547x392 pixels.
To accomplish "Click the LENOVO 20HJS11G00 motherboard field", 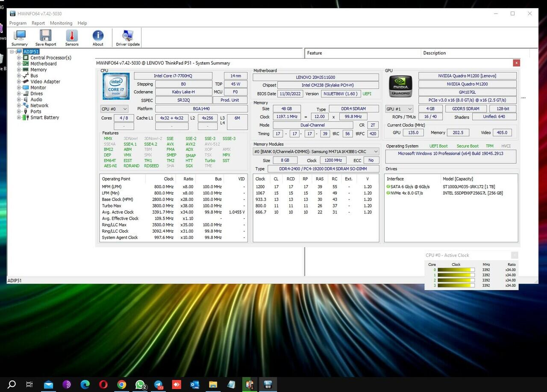I will [x=316, y=77].
